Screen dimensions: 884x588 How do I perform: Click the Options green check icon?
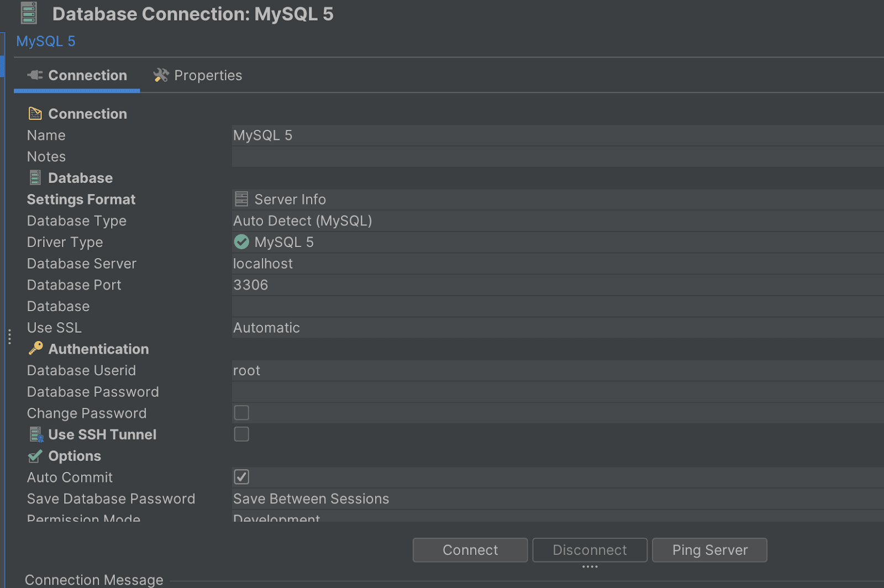coord(35,456)
